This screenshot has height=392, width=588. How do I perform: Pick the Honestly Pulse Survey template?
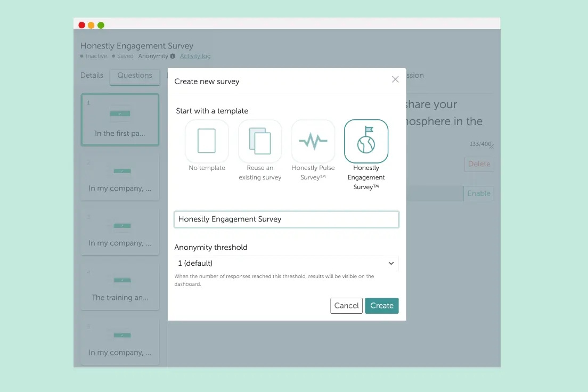click(x=313, y=141)
